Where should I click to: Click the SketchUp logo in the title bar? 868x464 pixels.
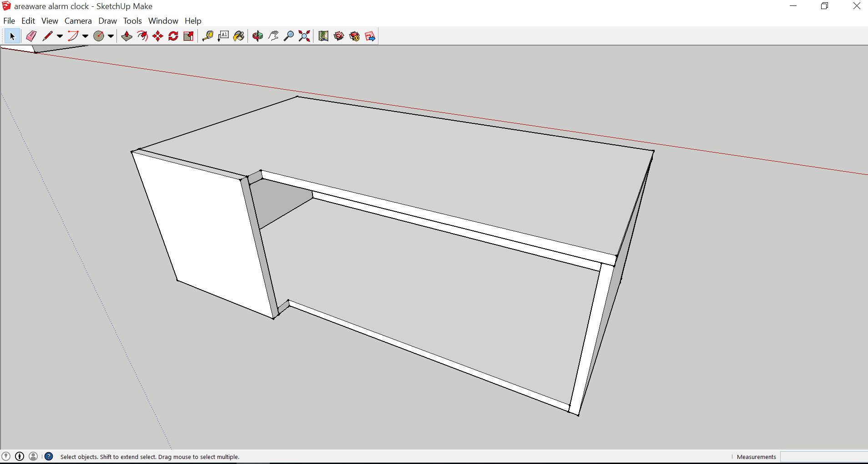click(x=6, y=6)
